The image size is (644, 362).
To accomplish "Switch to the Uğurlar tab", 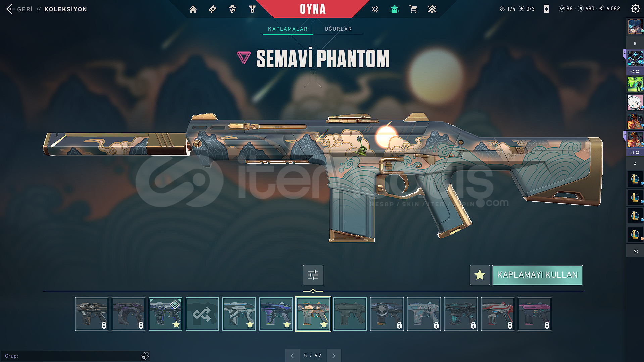I will pos(338,29).
